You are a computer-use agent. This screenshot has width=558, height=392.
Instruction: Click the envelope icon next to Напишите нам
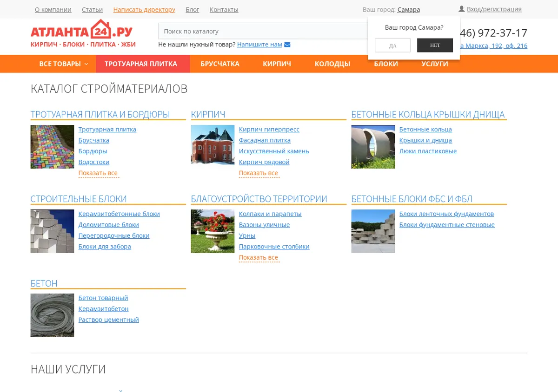[x=287, y=45]
